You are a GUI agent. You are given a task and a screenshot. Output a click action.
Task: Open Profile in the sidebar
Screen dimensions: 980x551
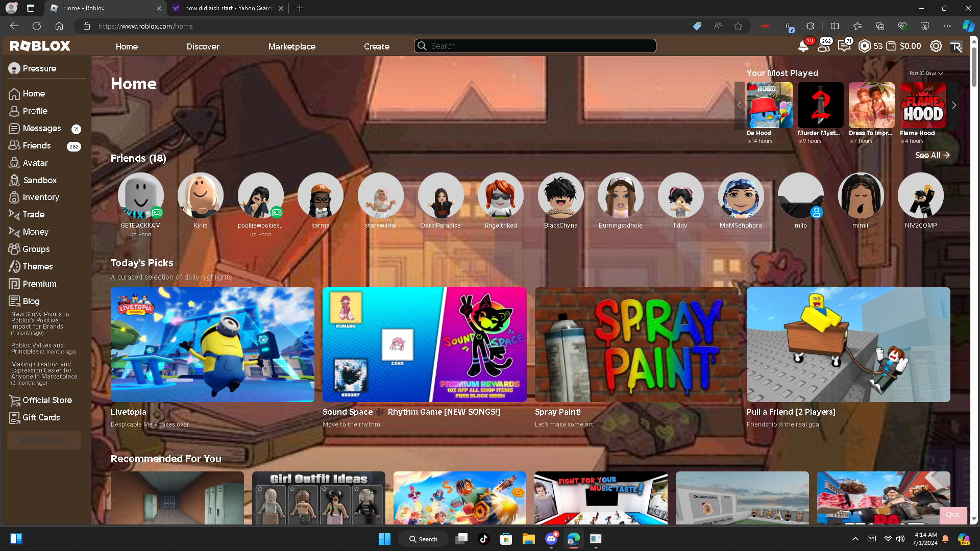click(35, 111)
